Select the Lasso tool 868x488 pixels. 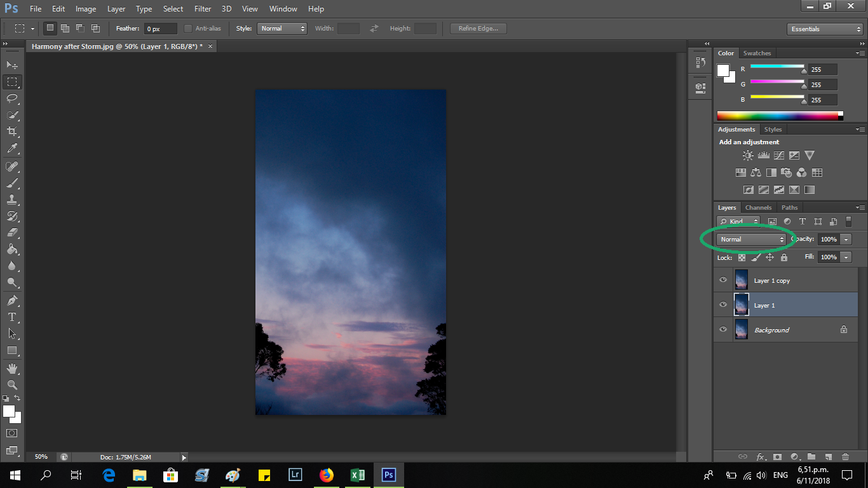click(12, 98)
